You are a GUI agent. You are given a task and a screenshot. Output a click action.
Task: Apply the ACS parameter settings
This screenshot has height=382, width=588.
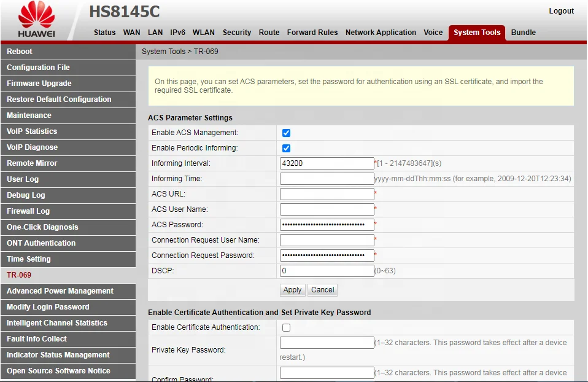pyautogui.click(x=292, y=289)
